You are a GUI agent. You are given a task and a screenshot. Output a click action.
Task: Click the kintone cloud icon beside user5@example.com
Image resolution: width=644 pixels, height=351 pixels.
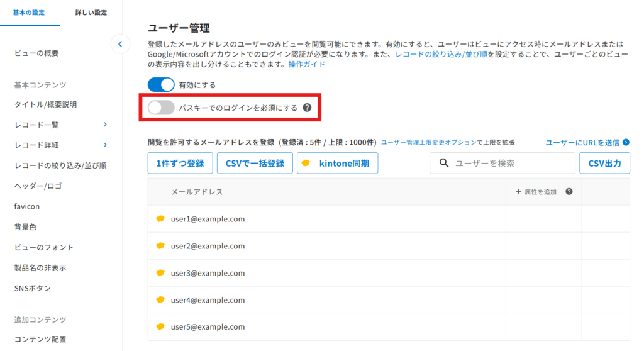(x=160, y=326)
